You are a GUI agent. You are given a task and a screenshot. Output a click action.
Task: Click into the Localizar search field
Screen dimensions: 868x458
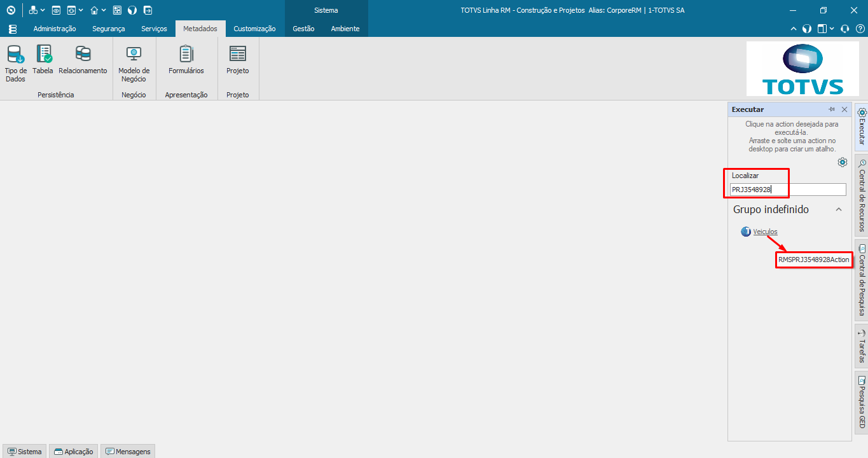pos(788,190)
